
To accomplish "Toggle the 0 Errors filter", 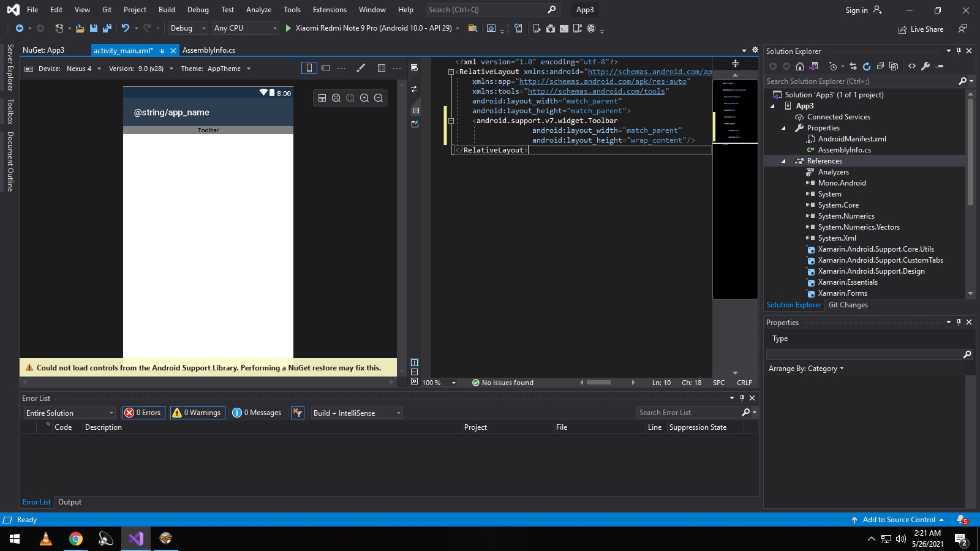I will coord(144,413).
